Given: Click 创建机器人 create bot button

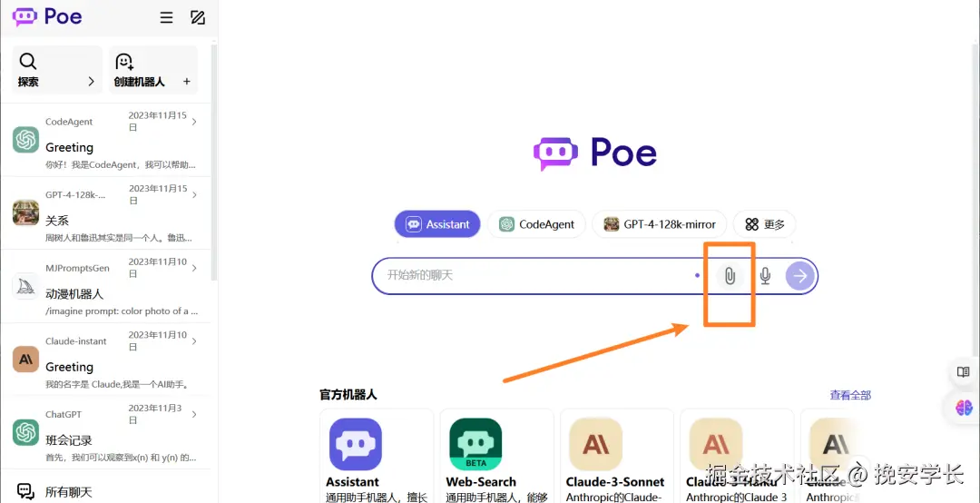Looking at the screenshot, I should click(153, 69).
